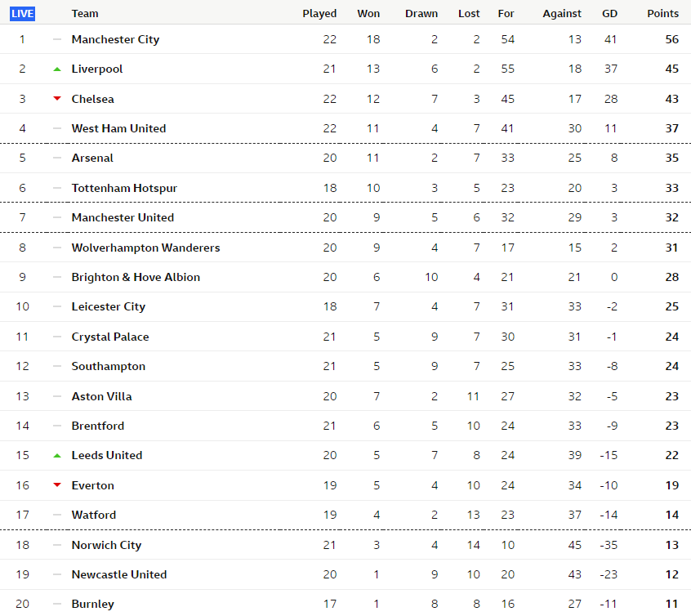This screenshot has height=616, width=691.
Task: Open the Tottenham Hotspur team link
Action: (x=124, y=188)
